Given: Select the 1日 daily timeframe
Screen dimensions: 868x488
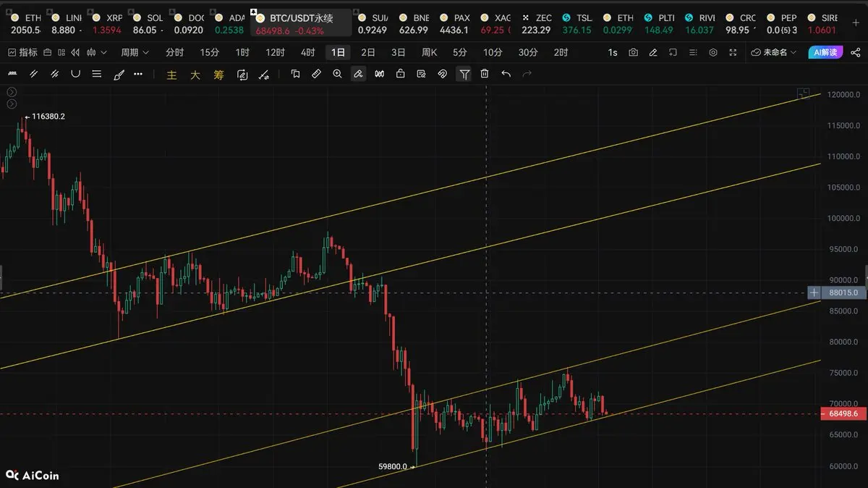Looking at the screenshot, I should pyautogui.click(x=338, y=52).
